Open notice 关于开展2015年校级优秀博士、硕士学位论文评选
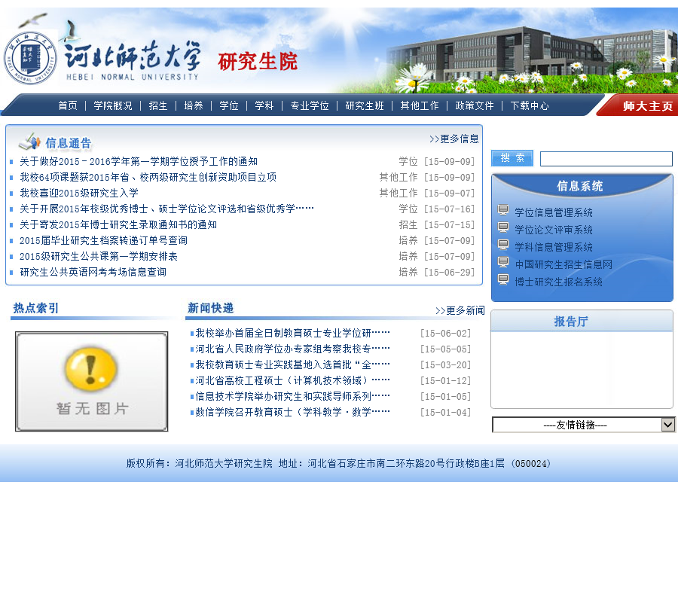 click(x=166, y=209)
